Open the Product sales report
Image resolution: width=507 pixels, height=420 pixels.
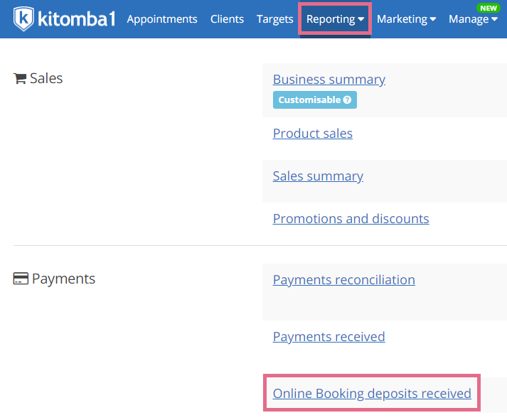click(x=313, y=134)
